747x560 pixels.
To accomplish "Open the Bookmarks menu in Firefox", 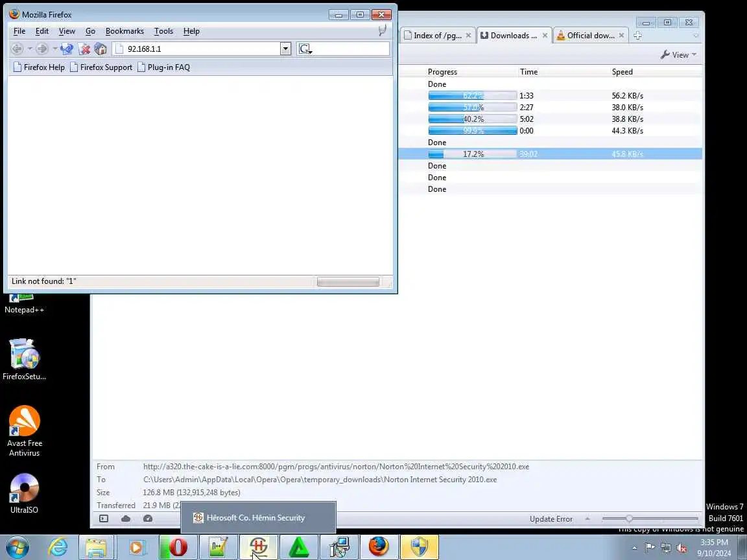I will coord(124,31).
